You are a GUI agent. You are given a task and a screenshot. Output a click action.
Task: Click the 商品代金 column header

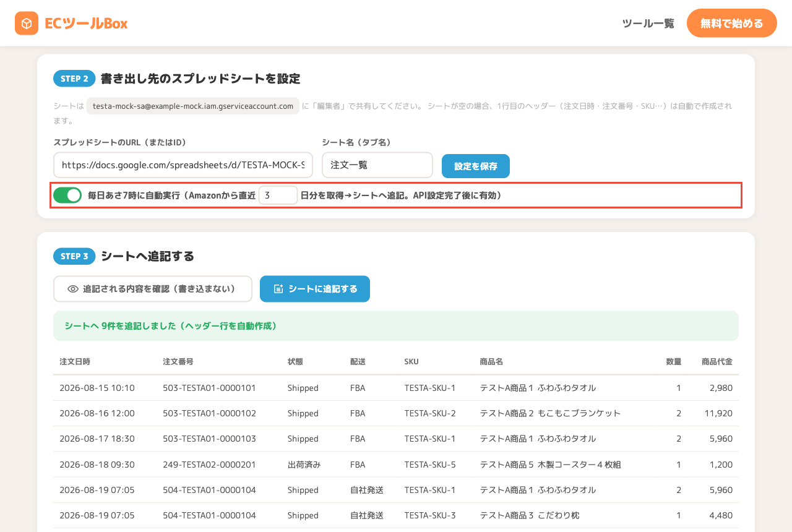717,361
